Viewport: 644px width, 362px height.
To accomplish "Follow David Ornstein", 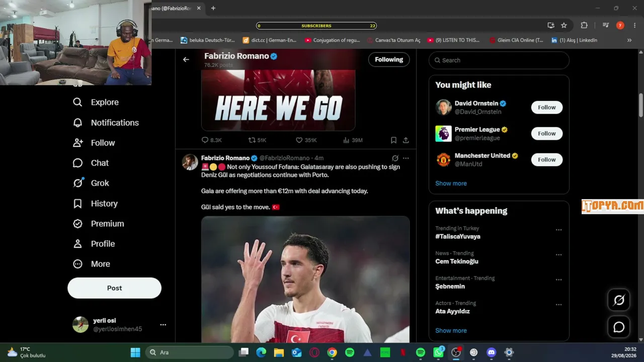I will tap(547, 107).
